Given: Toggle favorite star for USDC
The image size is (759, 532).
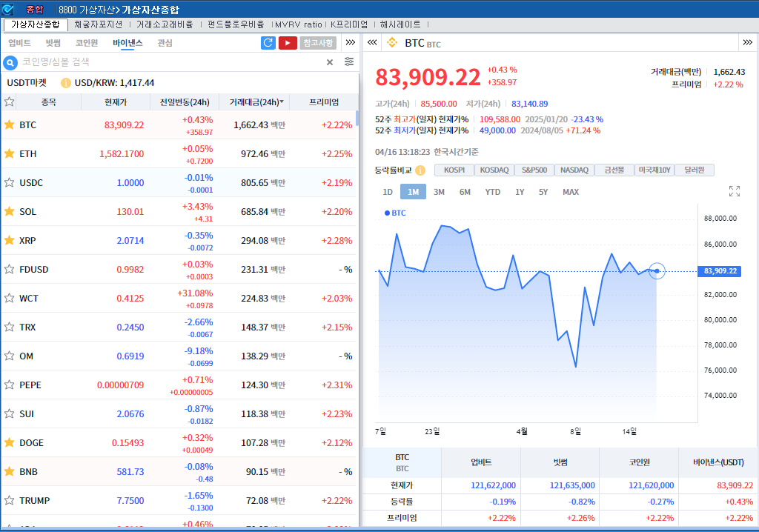Looking at the screenshot, I should 10,182.
